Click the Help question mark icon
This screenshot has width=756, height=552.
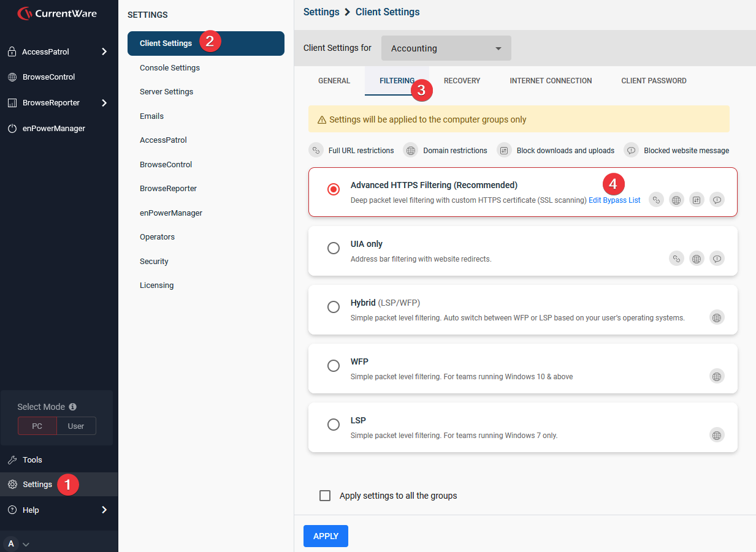click(12, 510)
